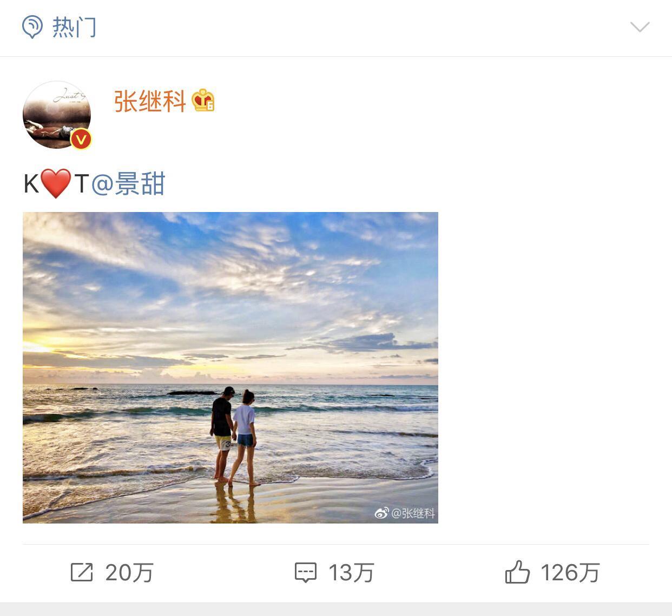Open the 热门 section label

click(74, 27)
